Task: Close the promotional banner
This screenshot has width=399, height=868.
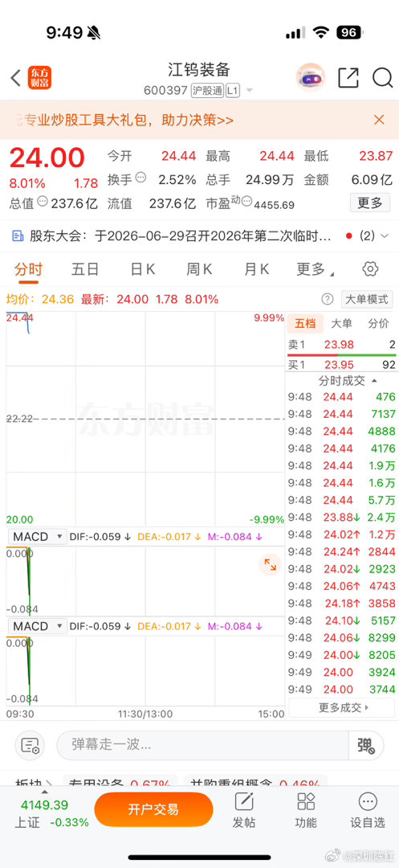Action: coord(379,120)
